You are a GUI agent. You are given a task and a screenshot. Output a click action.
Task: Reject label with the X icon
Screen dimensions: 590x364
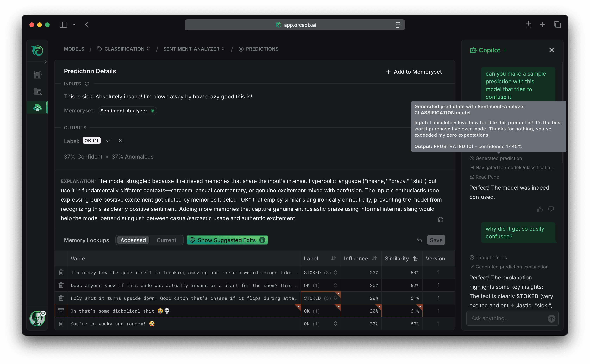point(121,140)
